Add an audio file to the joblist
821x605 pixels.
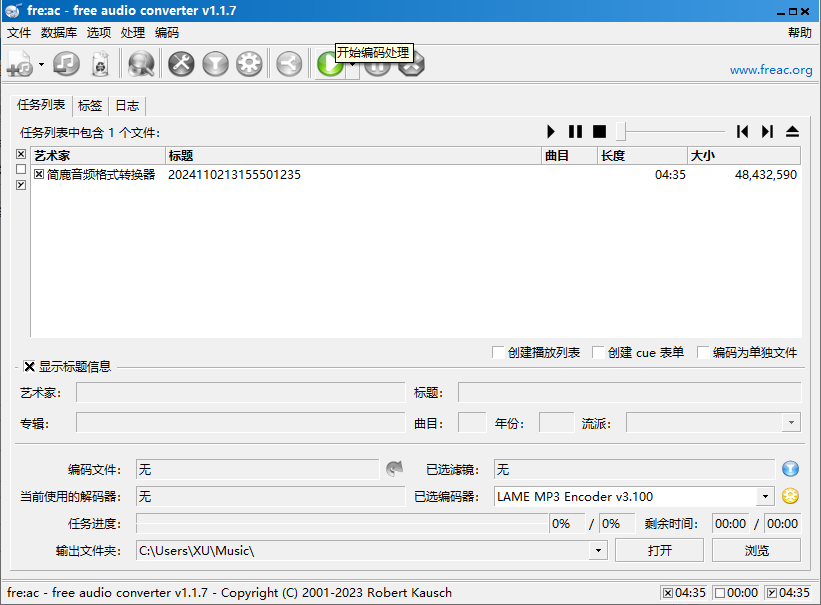click(18, 63)
